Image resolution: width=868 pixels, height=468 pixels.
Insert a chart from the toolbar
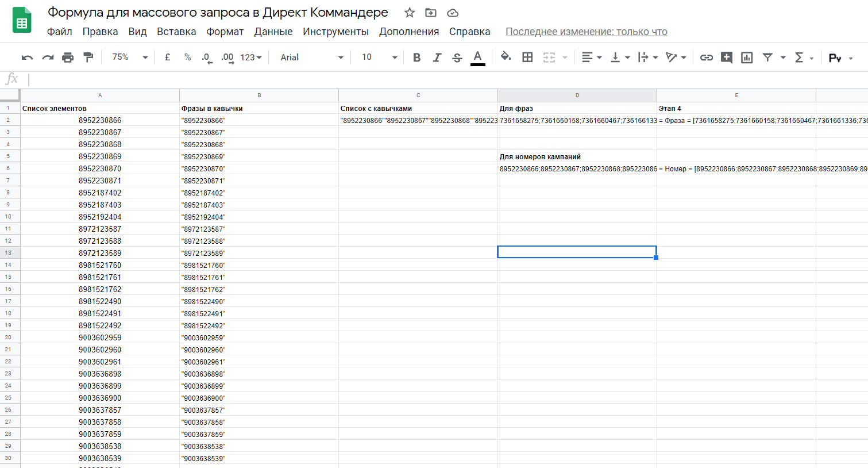[746, 57]
